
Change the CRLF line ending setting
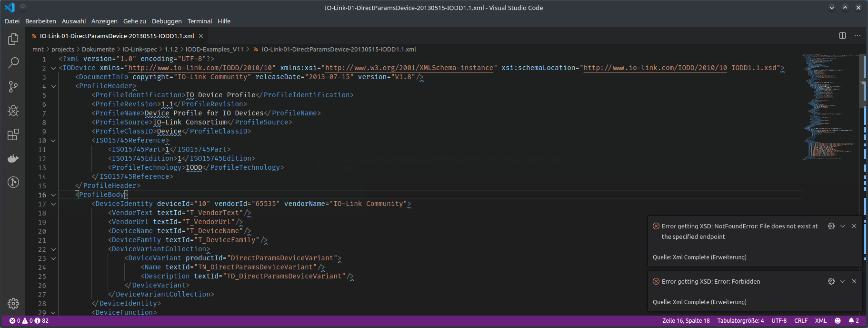pyautogui.click(x=801, y=321)
